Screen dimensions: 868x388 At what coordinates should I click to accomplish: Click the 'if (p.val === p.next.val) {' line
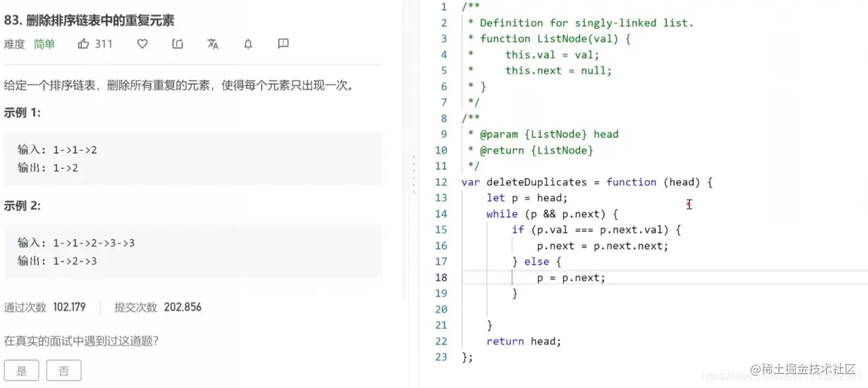coord(596,230)
